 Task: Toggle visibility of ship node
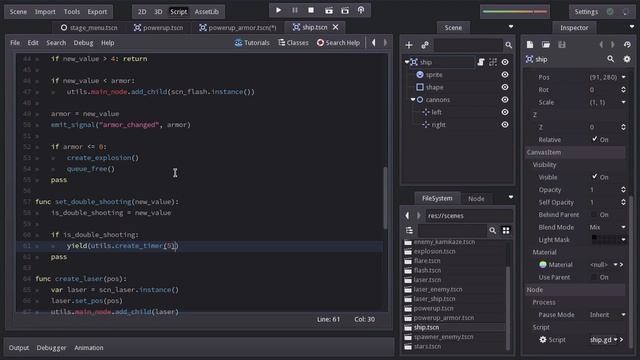[x=505, y=62]
